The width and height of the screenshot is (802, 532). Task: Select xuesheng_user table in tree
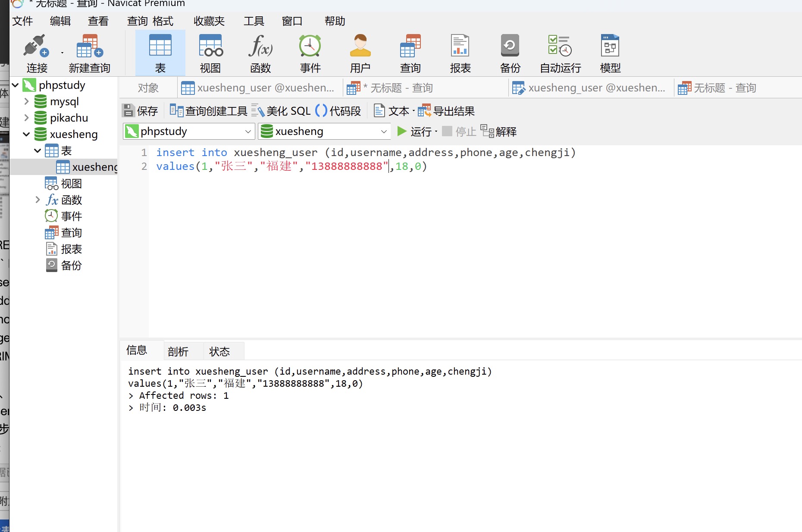pyautogui.click(x=94, y=167)
